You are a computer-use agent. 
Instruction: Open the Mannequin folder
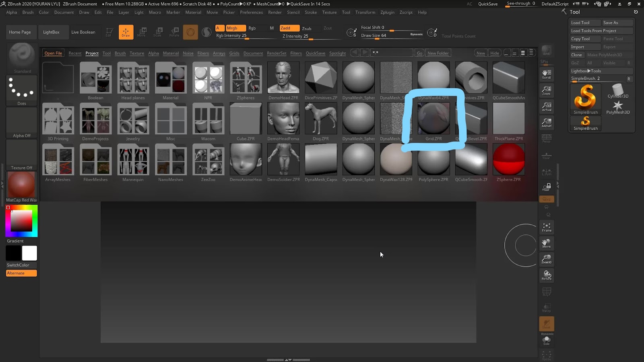(133, 163)
